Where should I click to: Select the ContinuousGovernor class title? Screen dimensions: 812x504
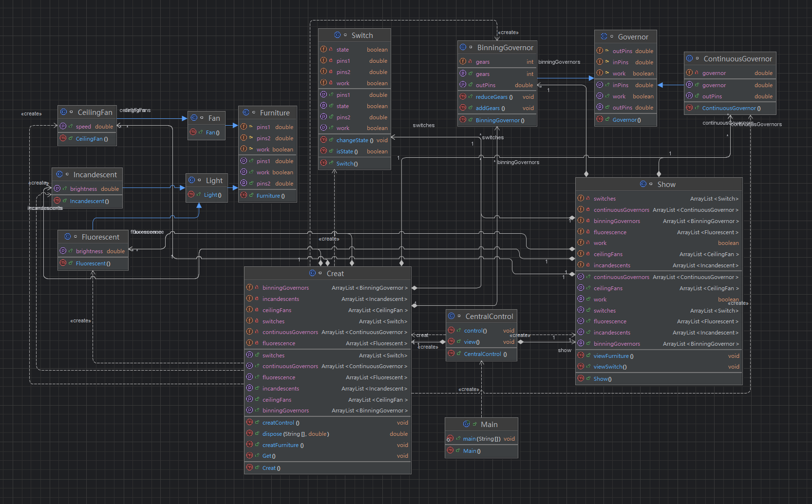pyautogui.click(x=737, y=59)
